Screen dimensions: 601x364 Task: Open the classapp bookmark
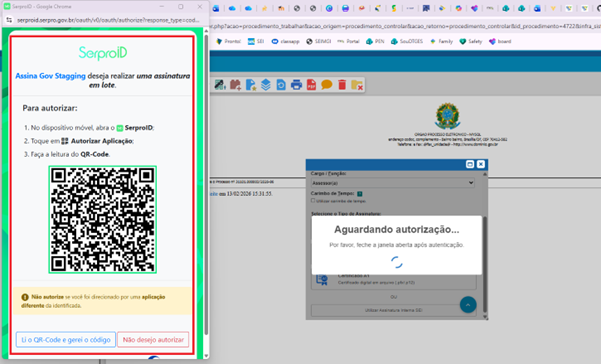point(286,41)
